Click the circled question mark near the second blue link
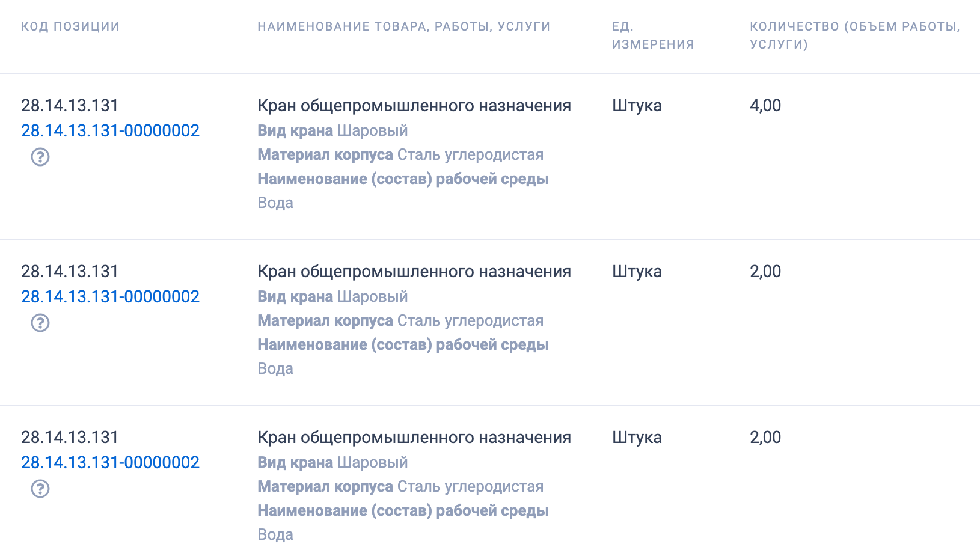The image size is (980, 553). [40, 323]
